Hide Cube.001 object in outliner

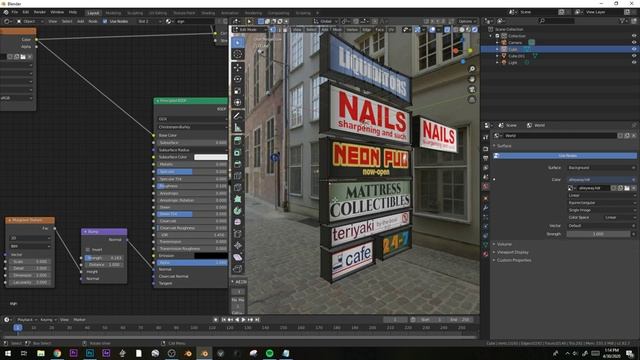(634, 56)
